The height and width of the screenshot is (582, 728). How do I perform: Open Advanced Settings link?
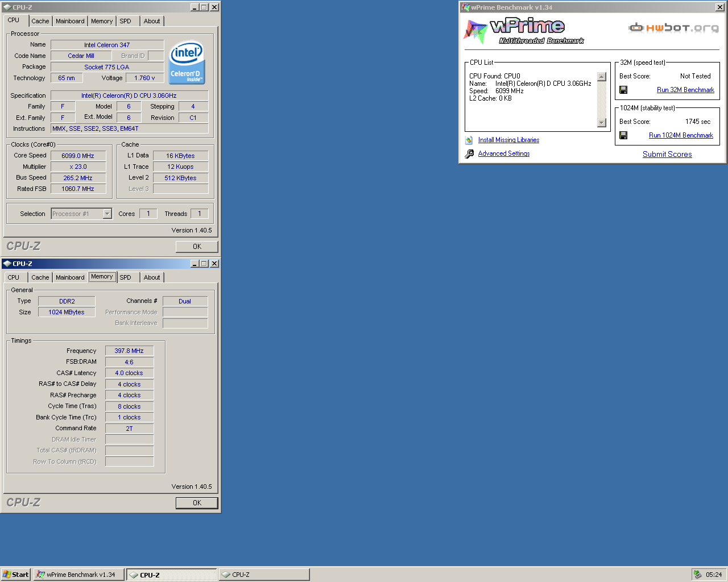(x=504, y=153)
